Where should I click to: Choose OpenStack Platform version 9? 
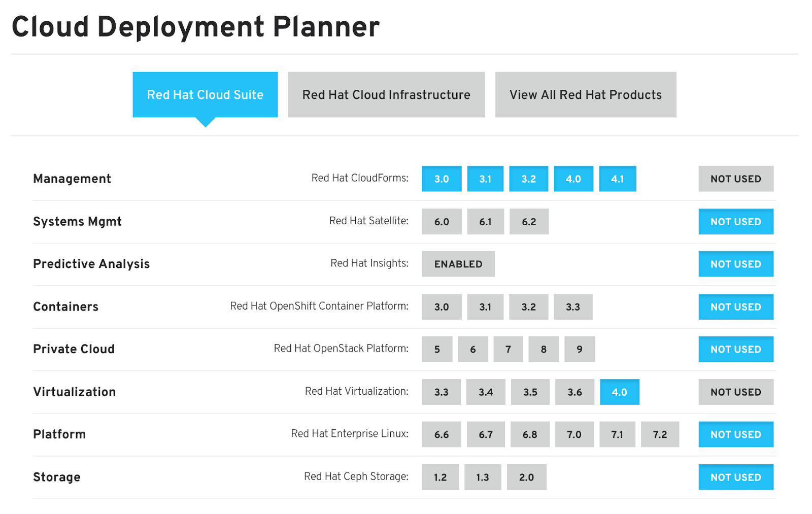pos(579,349)
